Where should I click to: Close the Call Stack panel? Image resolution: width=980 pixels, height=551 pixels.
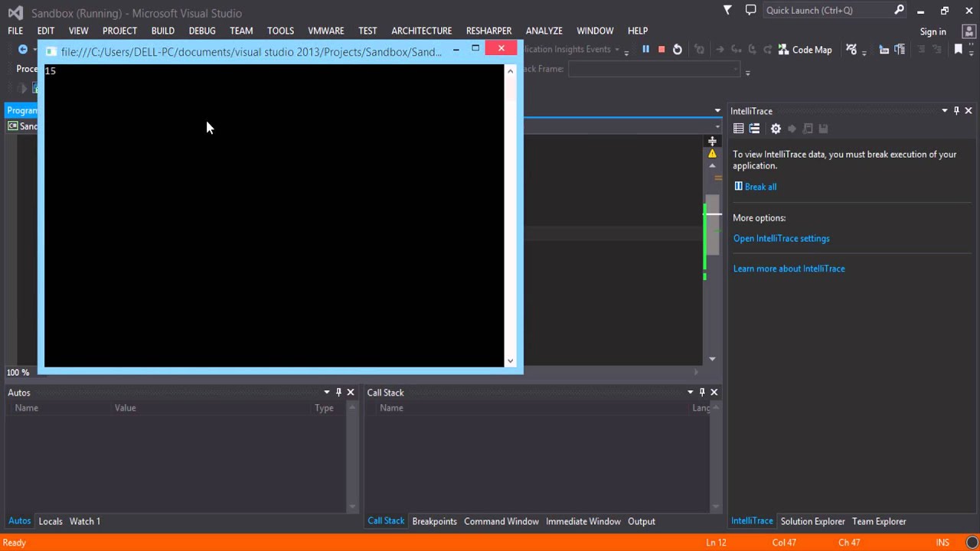click(714, 392)
